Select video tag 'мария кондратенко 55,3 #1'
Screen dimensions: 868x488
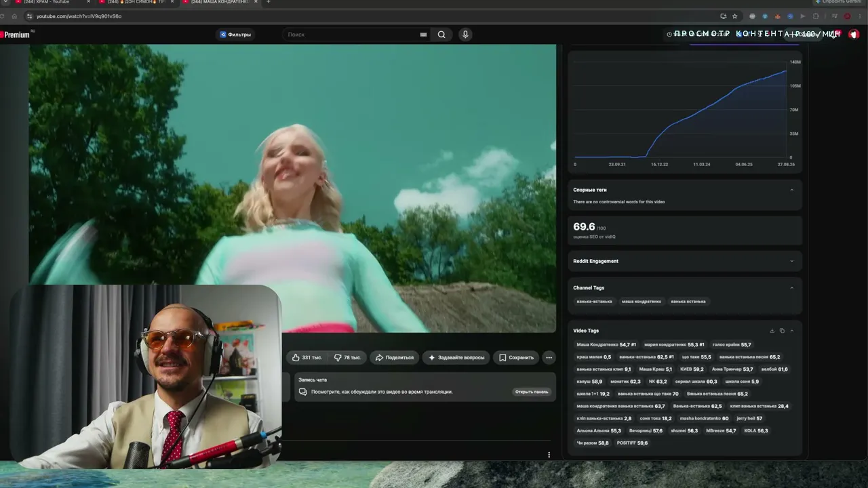pyautogui.click(x=674, y=344)
